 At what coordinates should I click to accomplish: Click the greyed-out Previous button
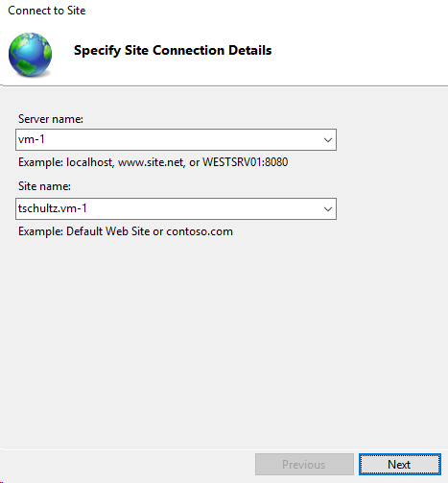click(304, 464)
